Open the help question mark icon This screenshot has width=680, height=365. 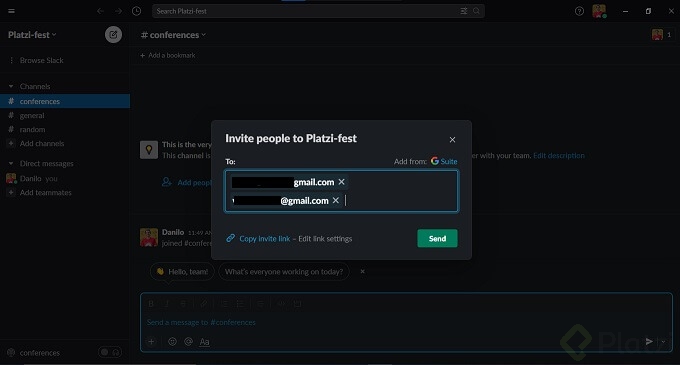(579, 11)
